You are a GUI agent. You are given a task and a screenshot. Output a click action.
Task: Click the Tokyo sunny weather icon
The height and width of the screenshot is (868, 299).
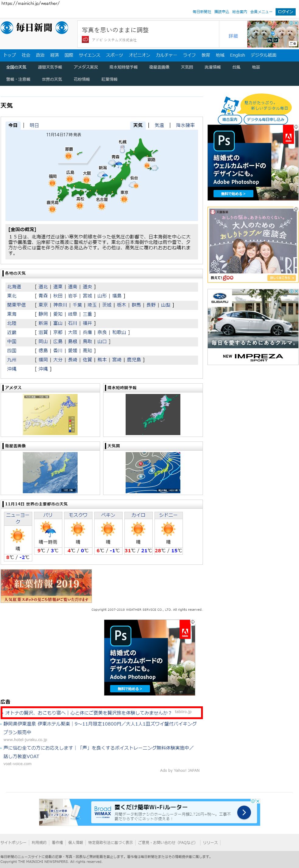point(124,199)
